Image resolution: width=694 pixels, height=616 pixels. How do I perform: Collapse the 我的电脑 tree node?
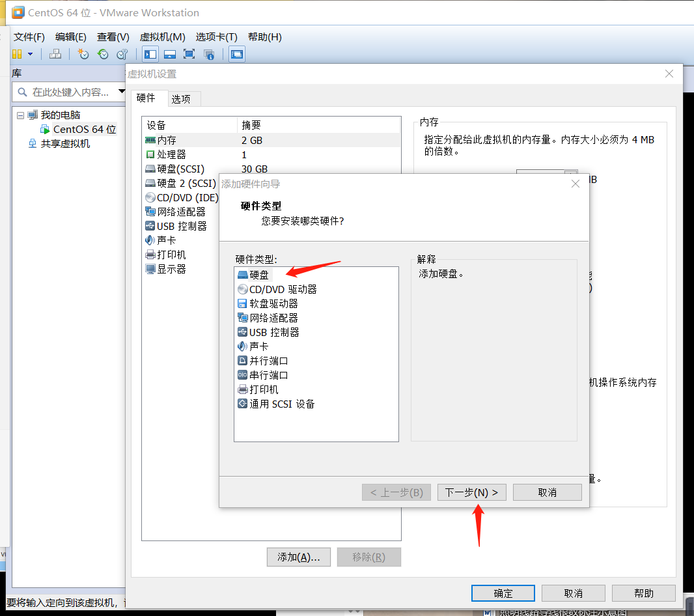(x=20, y=116)
